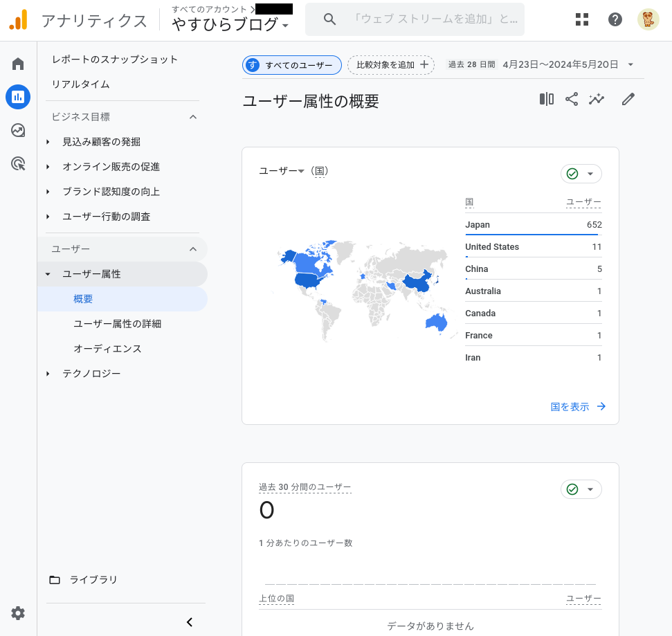Toggle the Edit comparisons column icon

pos(547,100)
